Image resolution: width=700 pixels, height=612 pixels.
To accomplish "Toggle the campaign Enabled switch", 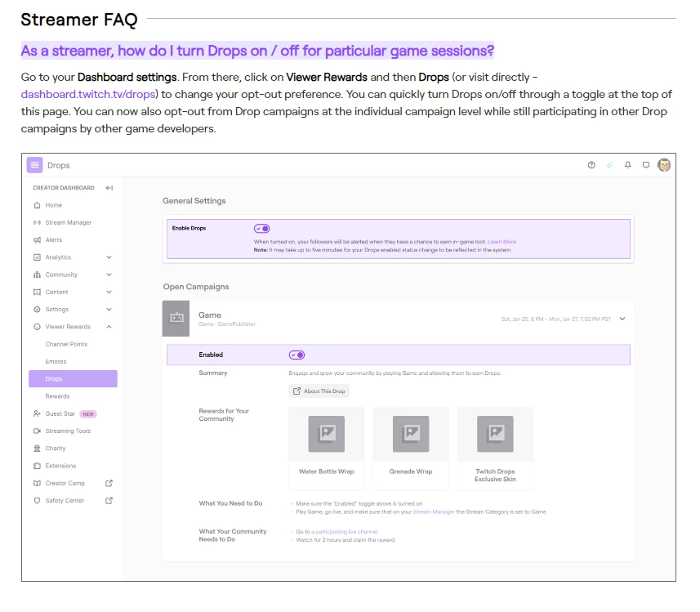I will click(x=296, y=355).
